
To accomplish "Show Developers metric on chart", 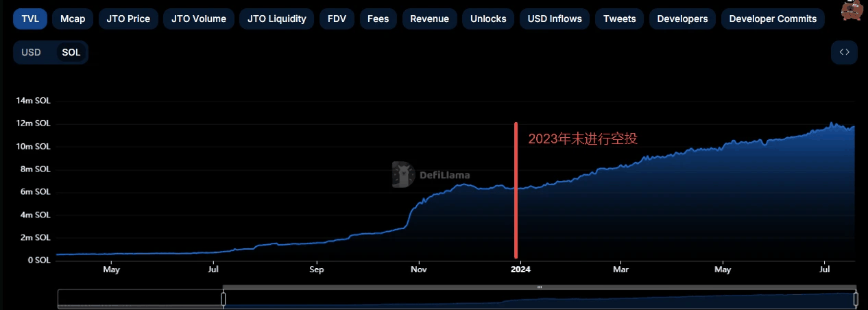I will 682,19.
